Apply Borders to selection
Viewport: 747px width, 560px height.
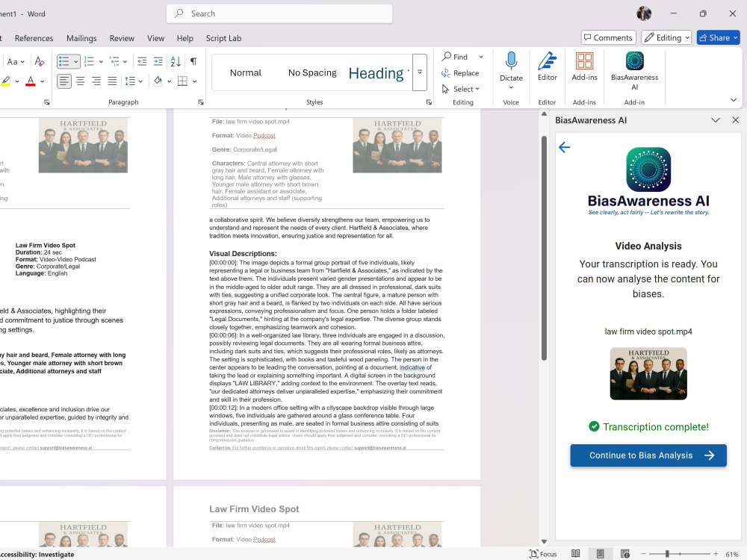182,81
